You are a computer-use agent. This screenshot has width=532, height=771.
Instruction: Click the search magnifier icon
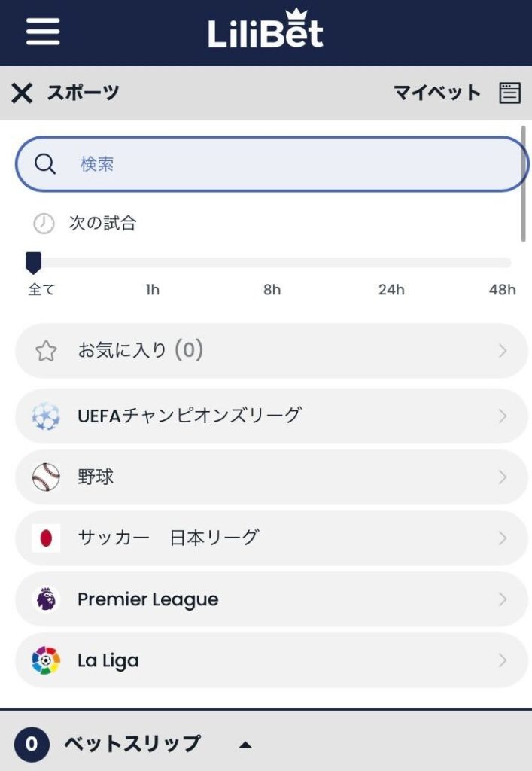[x=46, y=163]
